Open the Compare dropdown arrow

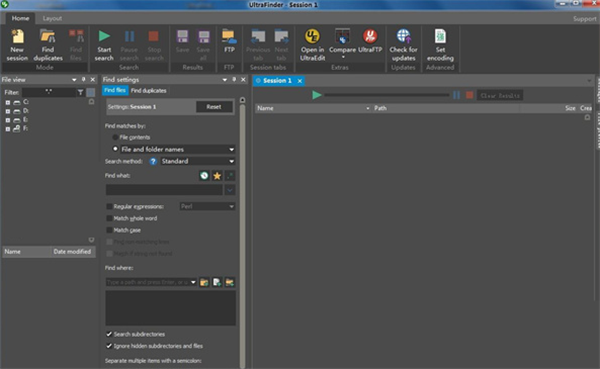tap(343, 57)
